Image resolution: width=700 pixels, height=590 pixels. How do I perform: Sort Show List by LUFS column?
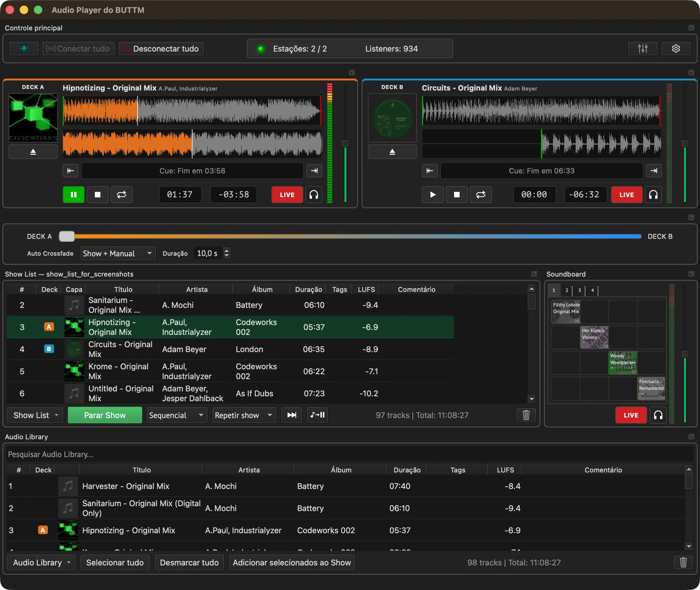tap(366, 289)
